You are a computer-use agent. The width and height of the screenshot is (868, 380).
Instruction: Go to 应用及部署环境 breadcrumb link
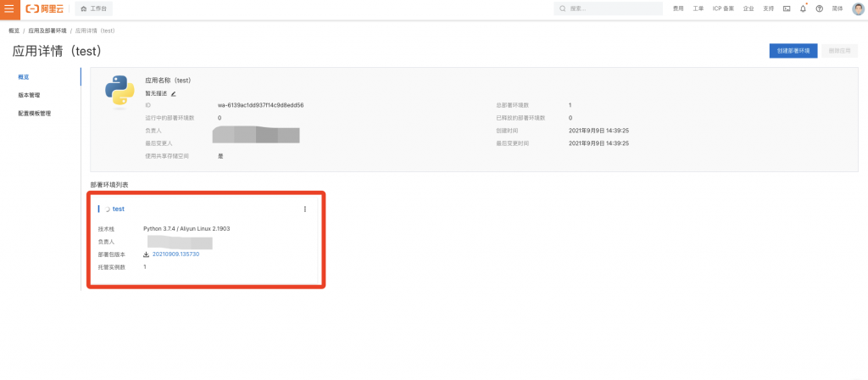(47, 31)
